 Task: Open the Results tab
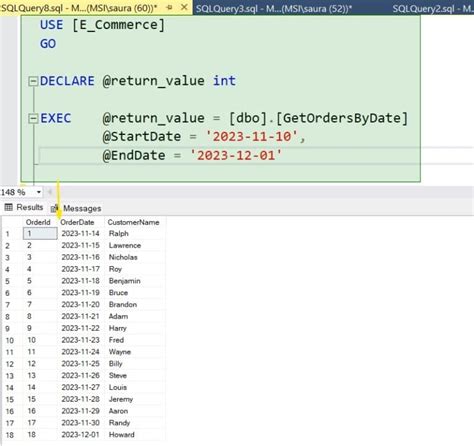24,207
